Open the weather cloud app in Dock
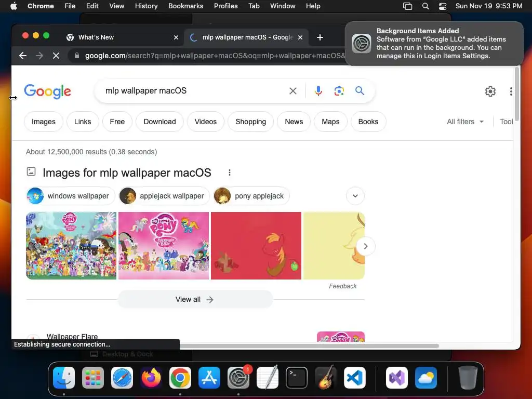Viewport: 532px width, 399px height. (x=426, y=378)
